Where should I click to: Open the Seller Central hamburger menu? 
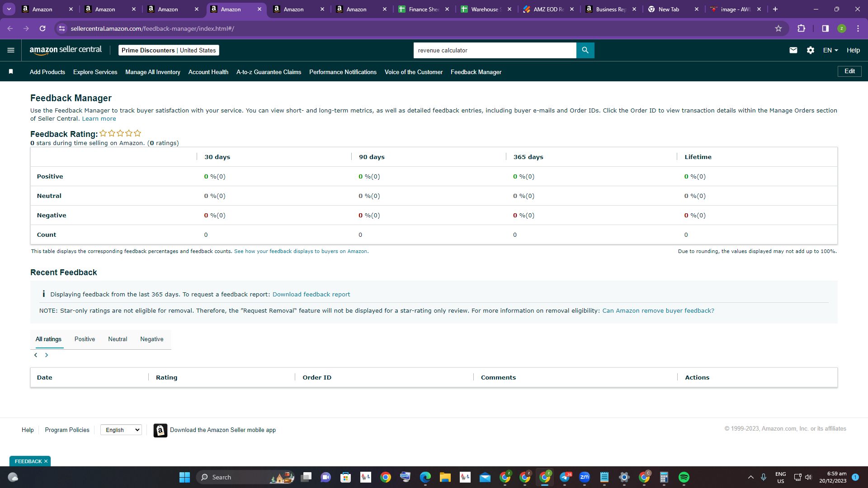pos(11,50)
